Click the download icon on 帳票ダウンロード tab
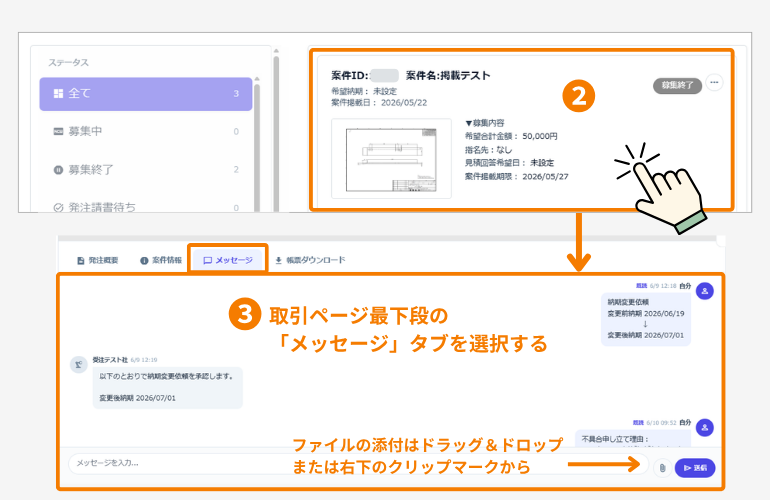 point(278,261)
